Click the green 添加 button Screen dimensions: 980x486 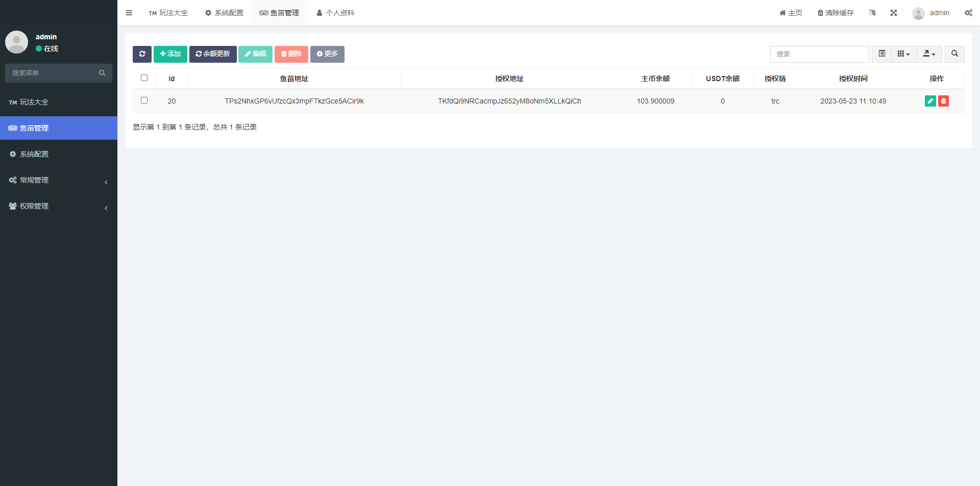pos(170,54)
